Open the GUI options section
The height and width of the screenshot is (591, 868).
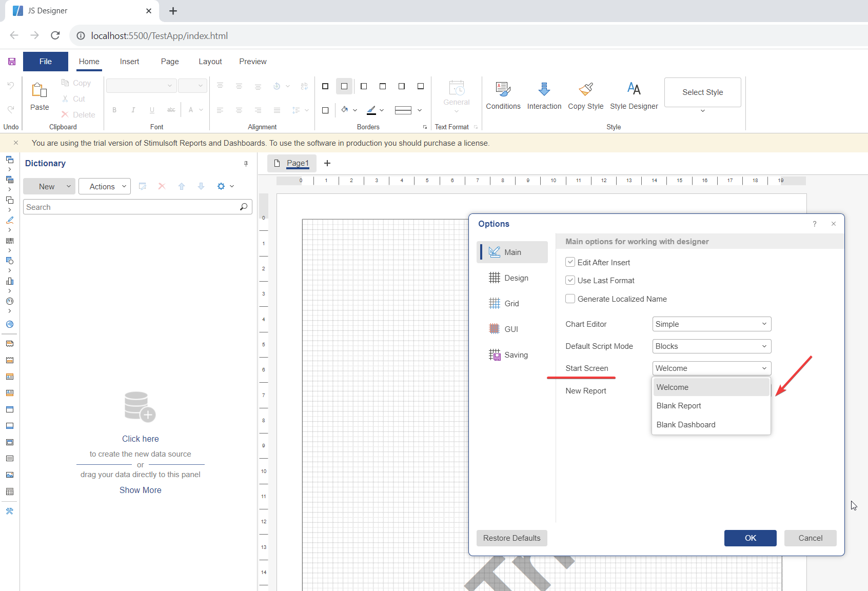click(512, 329)
